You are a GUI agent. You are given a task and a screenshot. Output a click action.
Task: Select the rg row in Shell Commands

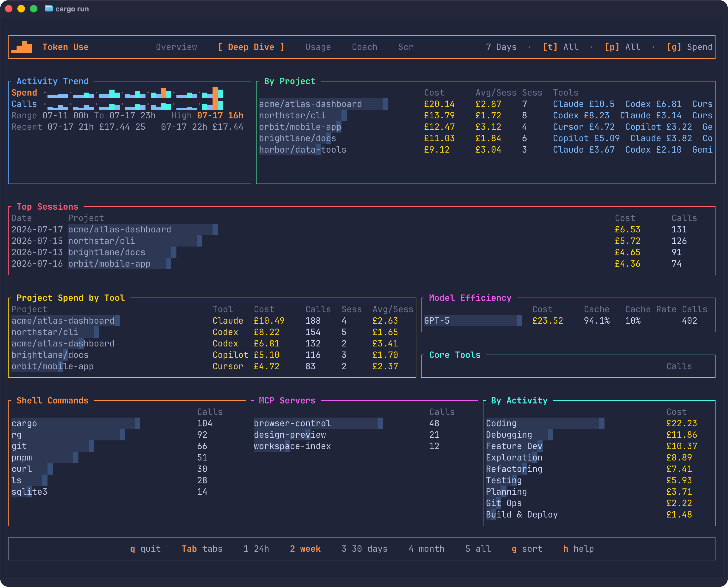tap(127, 435)
